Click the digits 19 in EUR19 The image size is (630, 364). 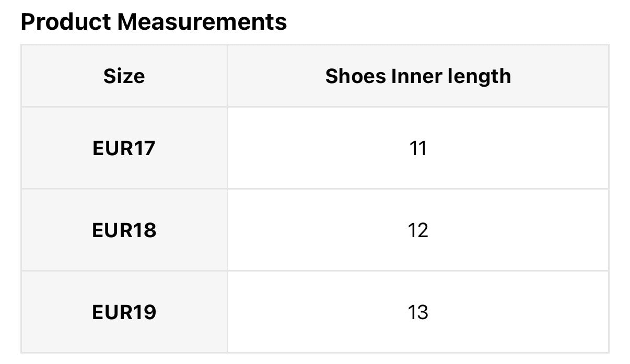click(145, 312)
